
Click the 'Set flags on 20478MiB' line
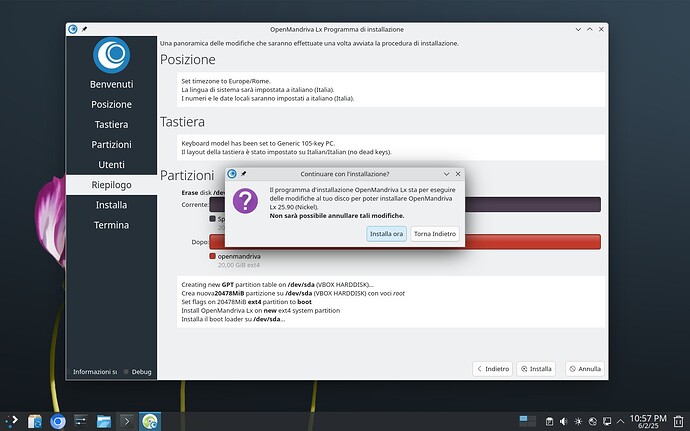pyautogui.click(x=246, y=302)
